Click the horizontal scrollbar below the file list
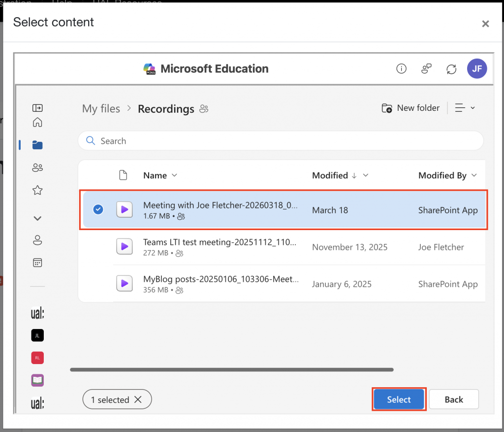The width and height of the screenshot is (504, 432). click(231, 369)
